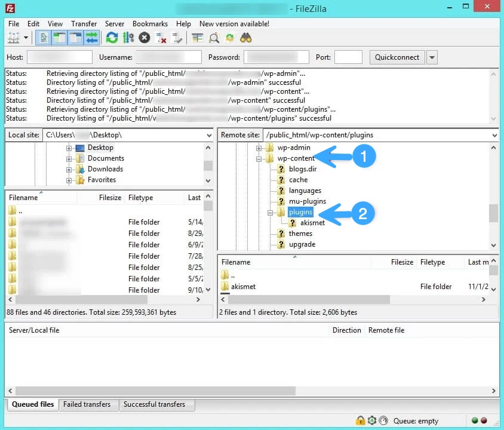The image size is (504, 430).
Task: Open the Transfer menu
Action: click(x=84, y=24)
